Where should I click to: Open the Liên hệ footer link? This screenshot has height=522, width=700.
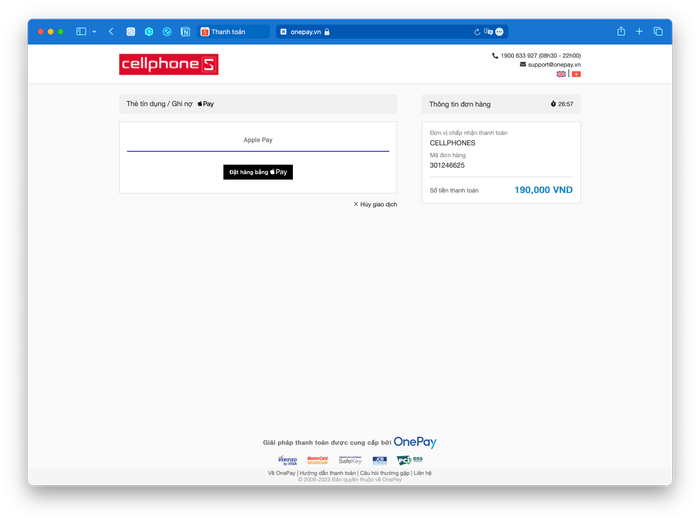tap(422, 473)
